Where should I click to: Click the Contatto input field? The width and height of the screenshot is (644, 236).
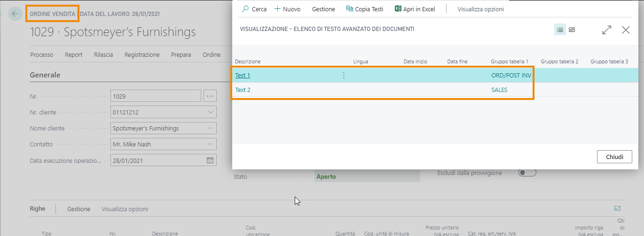[x=158, y=144]
